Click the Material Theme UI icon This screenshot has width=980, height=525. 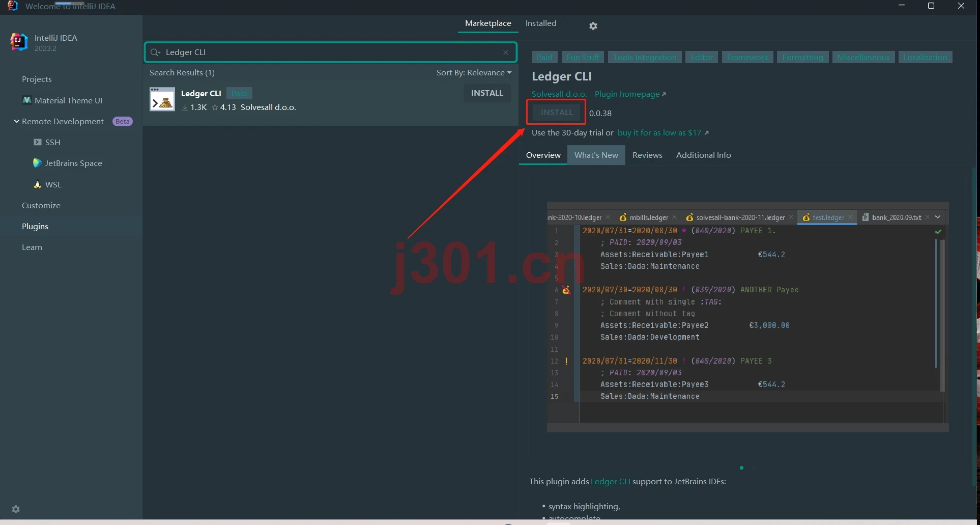tap(27, 100)
